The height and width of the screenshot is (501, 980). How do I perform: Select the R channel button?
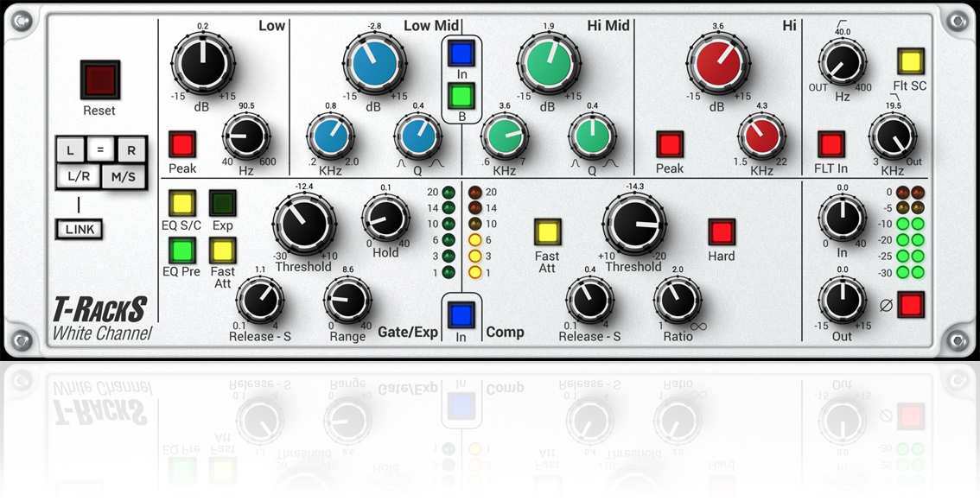131,150
